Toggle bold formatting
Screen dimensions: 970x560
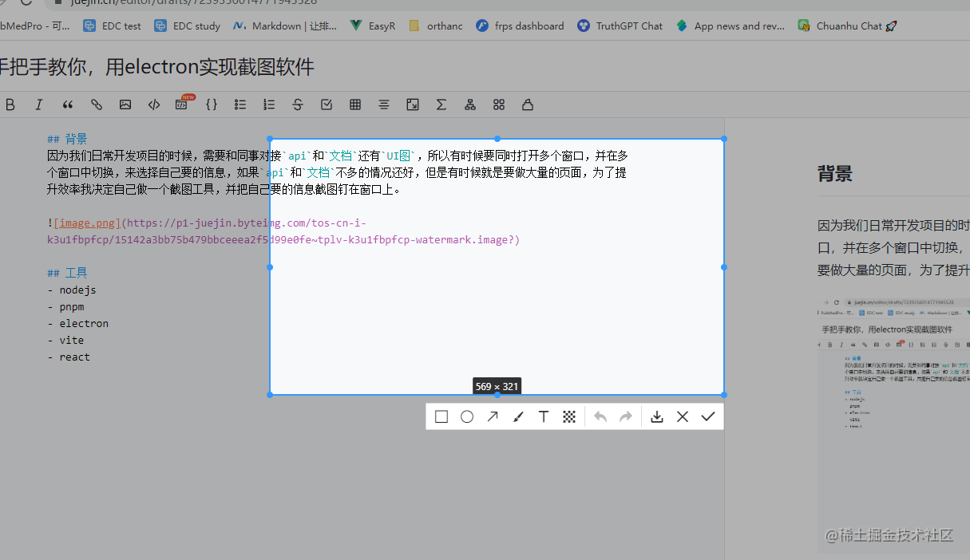pos(10,105)
